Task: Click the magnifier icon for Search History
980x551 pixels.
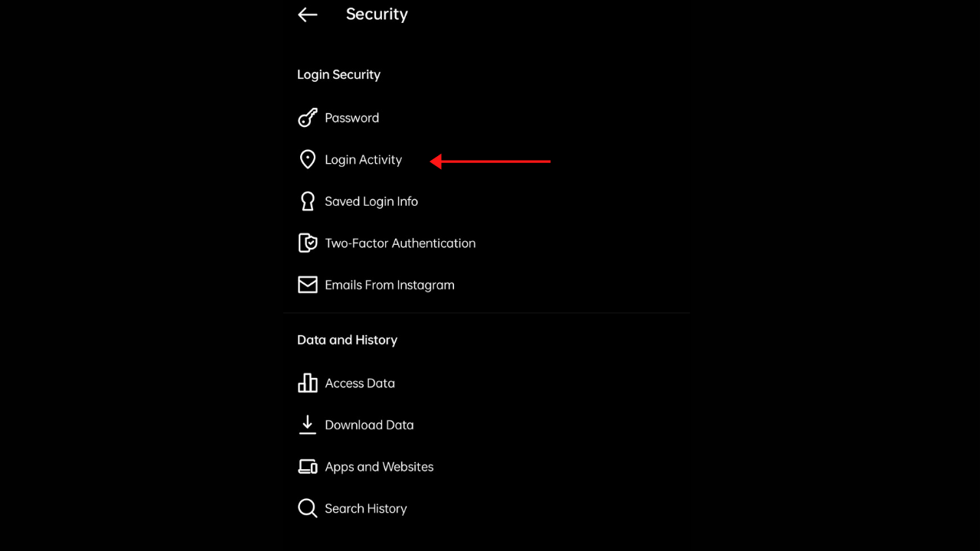Action: [307, 508]
